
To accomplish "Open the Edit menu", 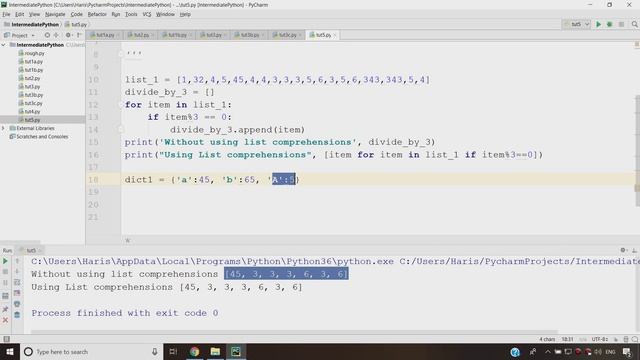I will 20,14.
